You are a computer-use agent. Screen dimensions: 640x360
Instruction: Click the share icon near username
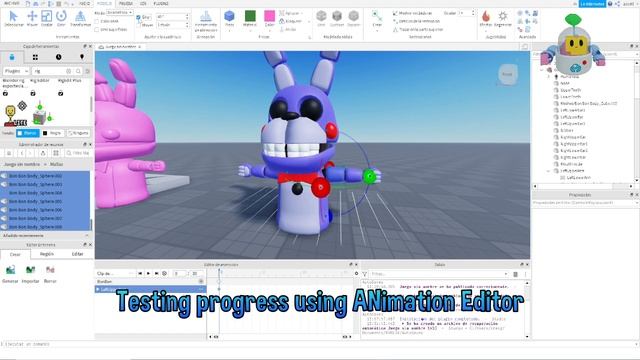tap(617, 3)
